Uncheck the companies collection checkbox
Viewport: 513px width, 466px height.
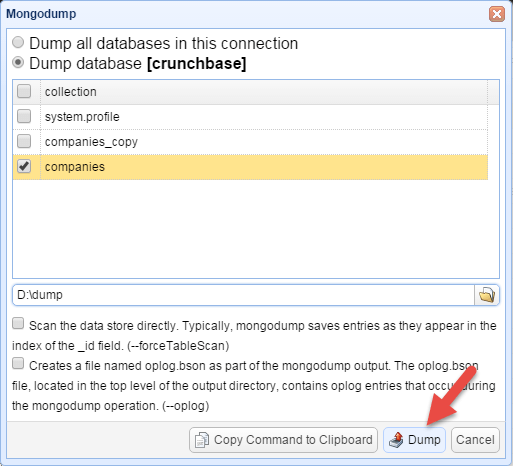point(24,166)
